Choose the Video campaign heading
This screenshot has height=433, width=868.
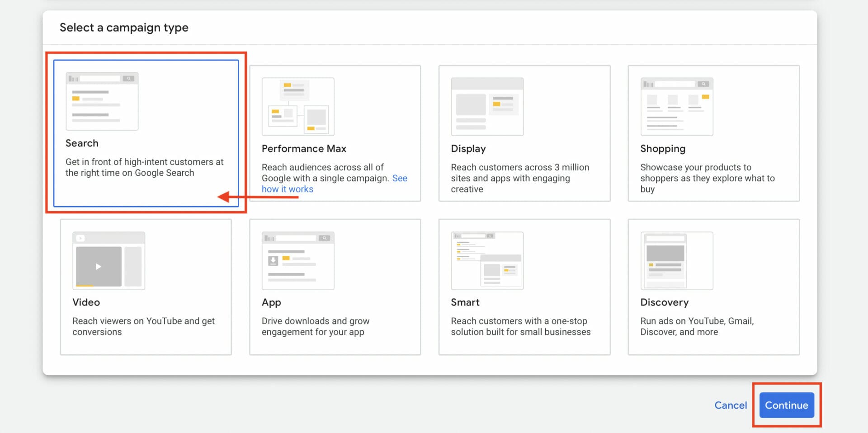pyautogui.click(x=86, y=302)
